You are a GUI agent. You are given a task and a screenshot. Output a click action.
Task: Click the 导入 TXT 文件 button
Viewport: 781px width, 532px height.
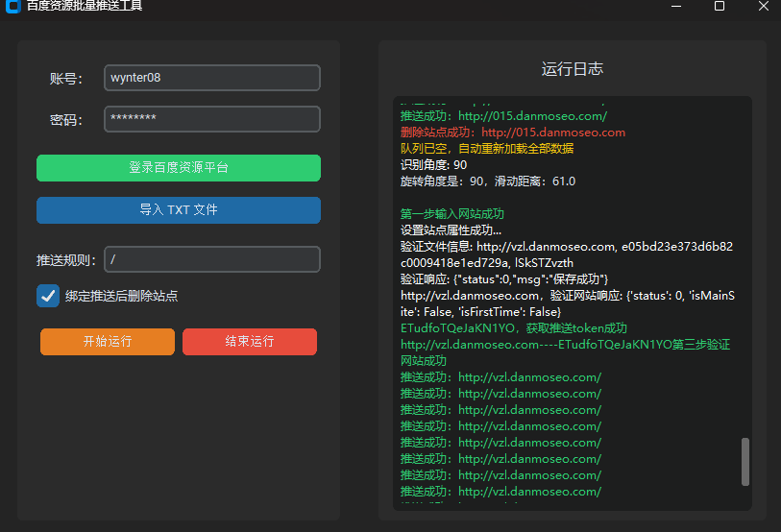(x=179, y=209)
